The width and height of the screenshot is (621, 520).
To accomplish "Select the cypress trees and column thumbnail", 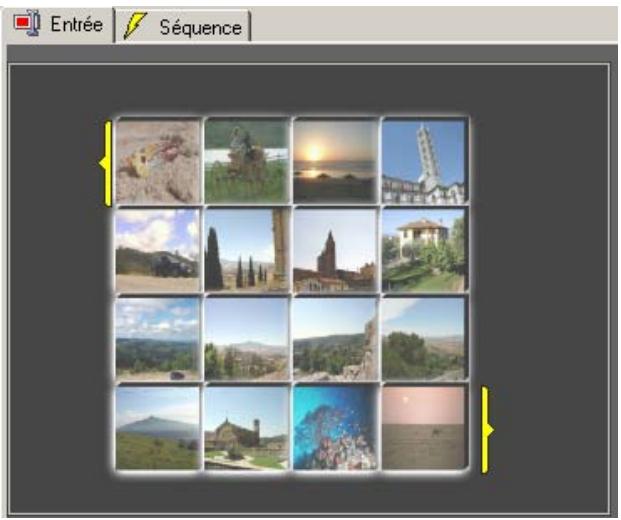I will [247, 250].
